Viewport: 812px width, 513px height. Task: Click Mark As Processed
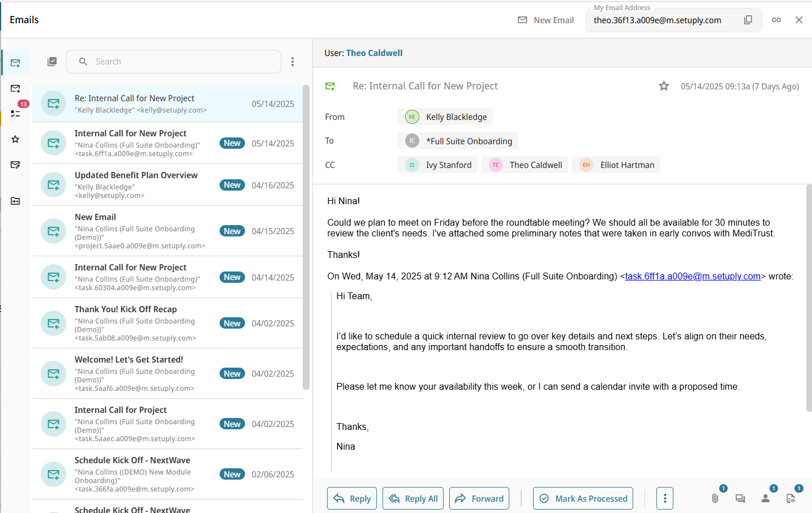tap(583, 498)
